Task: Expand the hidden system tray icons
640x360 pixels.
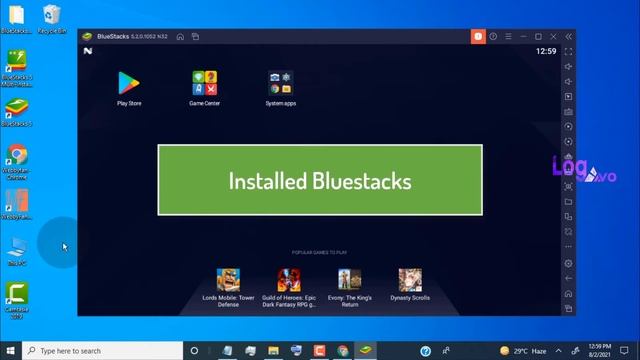Action: point(558,351)
